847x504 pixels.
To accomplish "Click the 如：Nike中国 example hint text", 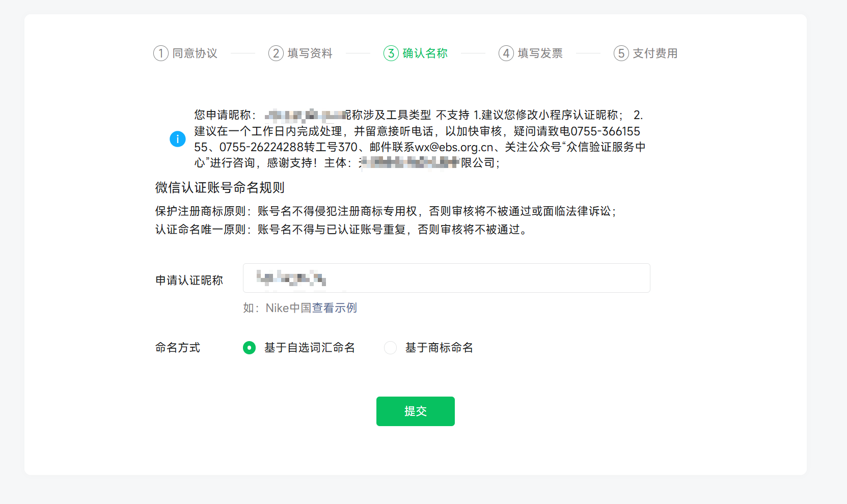I will pyautogui.click(x=277, y=308).
